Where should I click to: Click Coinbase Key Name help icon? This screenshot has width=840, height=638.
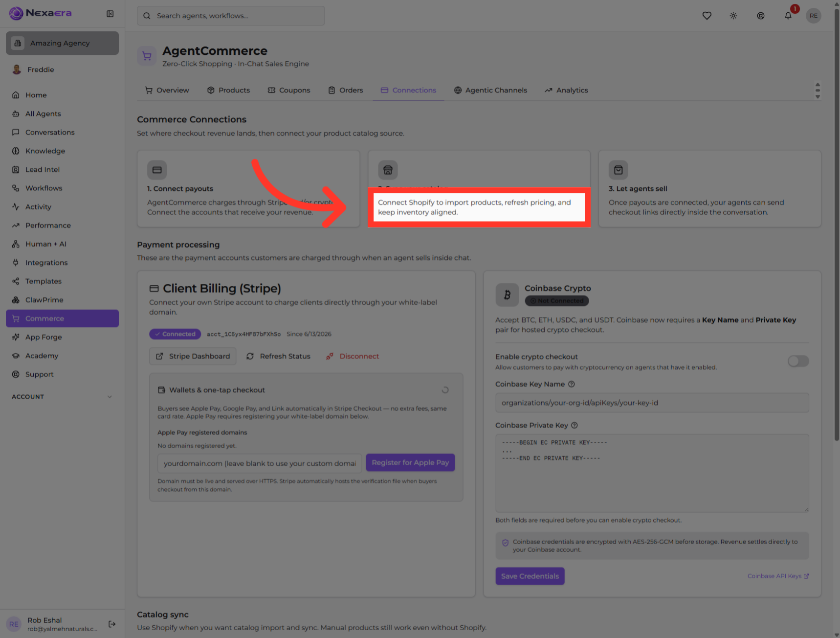point(572,384)
